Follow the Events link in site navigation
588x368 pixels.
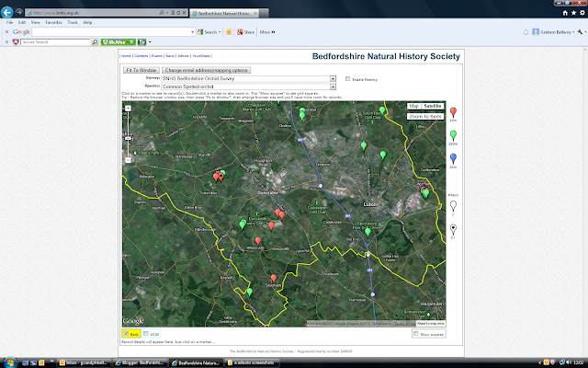point(157,56)
